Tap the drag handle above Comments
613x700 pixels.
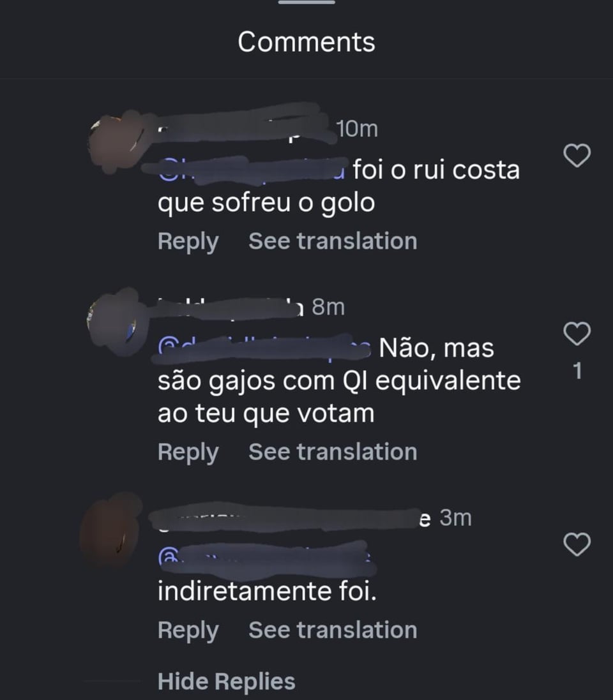[306, 3]
